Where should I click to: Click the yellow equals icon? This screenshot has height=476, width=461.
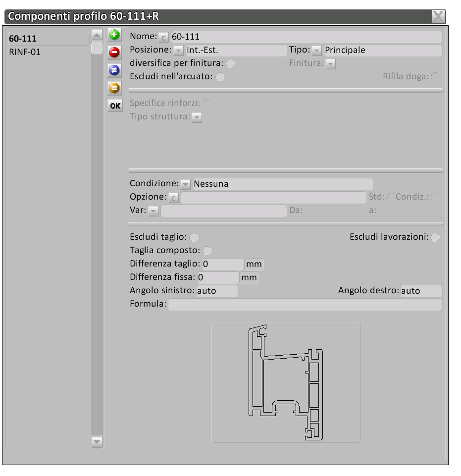point(114,88)
